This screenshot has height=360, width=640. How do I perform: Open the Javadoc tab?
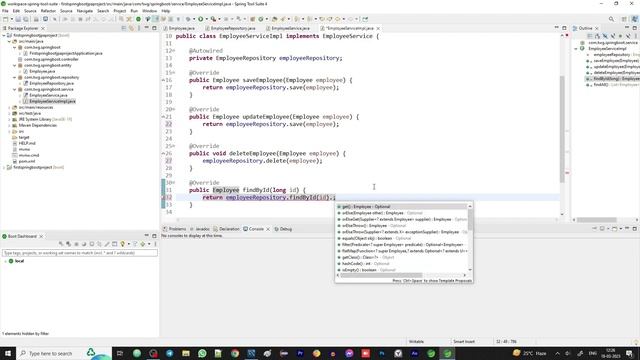tap(200, 229)
